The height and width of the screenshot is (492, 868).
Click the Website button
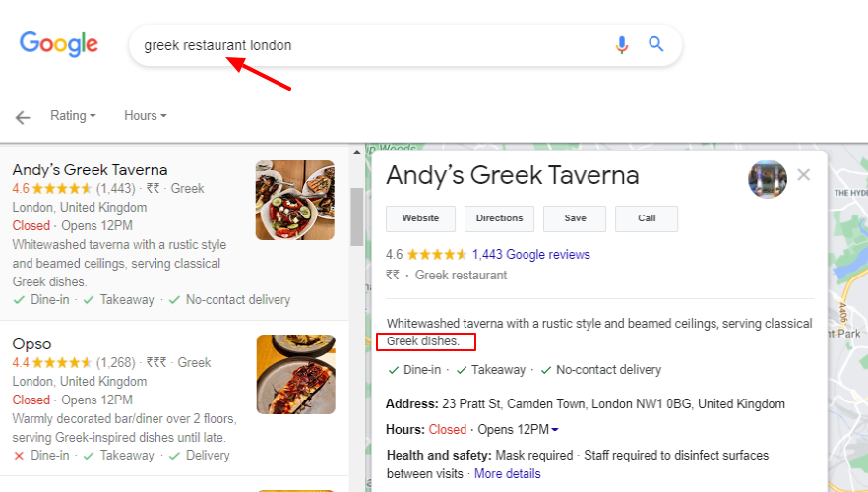421,218
